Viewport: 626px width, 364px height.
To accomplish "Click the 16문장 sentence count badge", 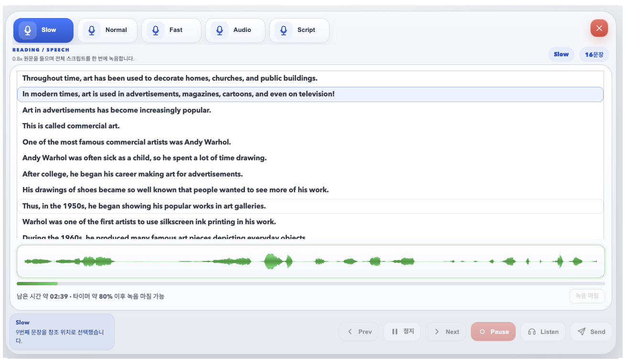I will 594,54.
